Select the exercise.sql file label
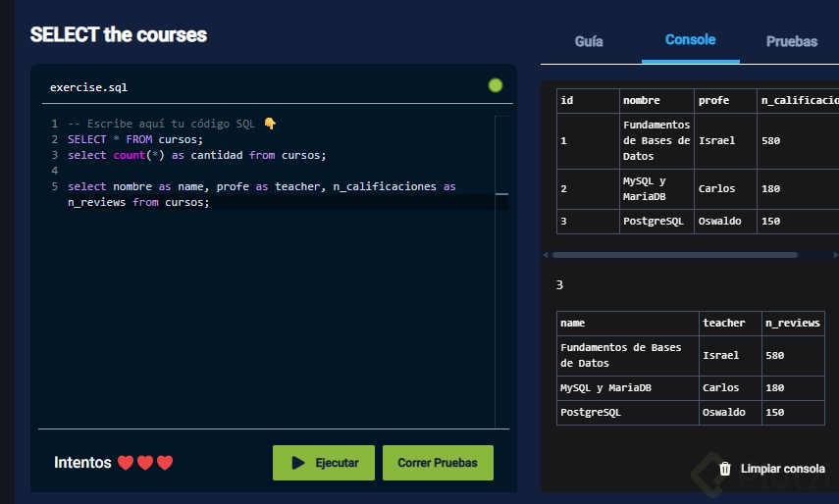839x504 pixels. [88, 87]
